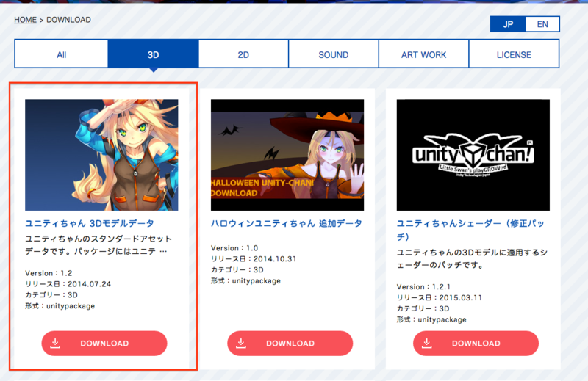
Task: Open the SOUND category tab
Action: (334, 55)
